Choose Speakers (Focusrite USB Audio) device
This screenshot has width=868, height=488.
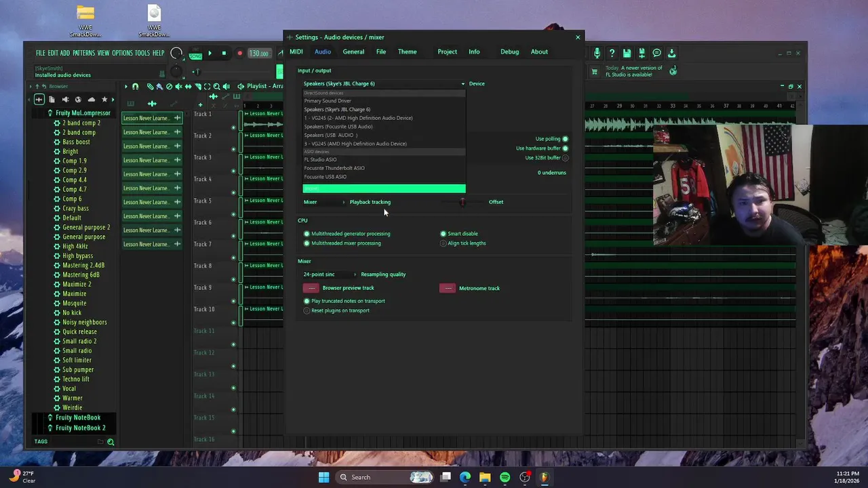384,127
